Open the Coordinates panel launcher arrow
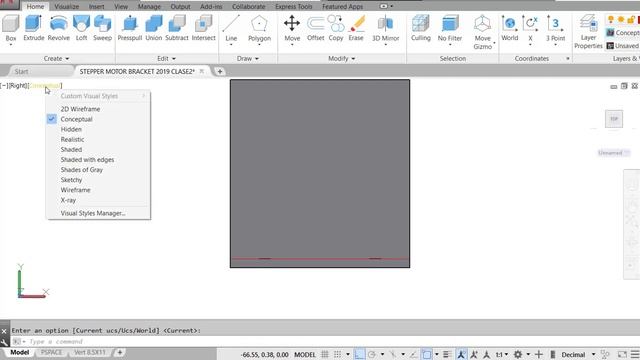The height and width of the screenshot is (360, 640). (x=567, y=59)
